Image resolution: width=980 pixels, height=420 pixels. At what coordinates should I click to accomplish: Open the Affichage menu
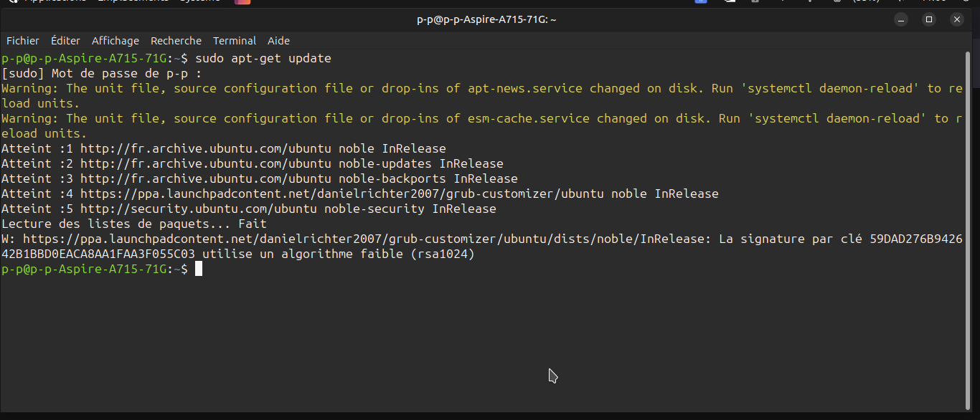[116, 41]
